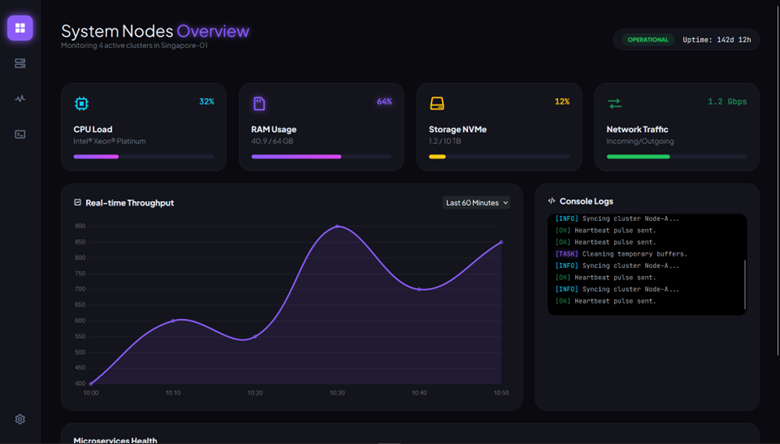This screenshot has width=780, height=444.
Task: Click the dashboard grid icon in sidebar
Action: point(20,28)
